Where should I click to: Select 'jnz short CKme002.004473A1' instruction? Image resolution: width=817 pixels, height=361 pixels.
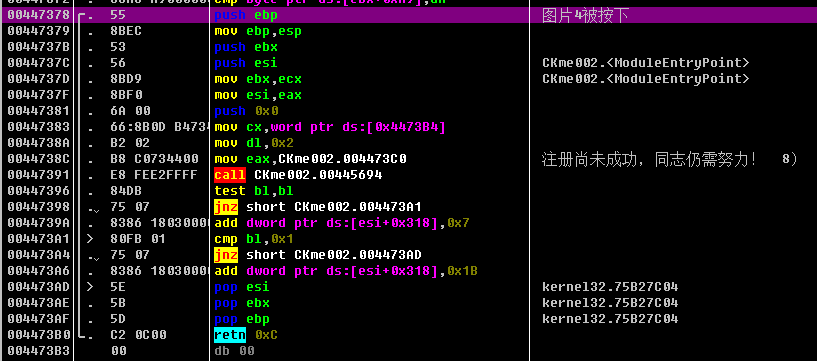[318, 207]
